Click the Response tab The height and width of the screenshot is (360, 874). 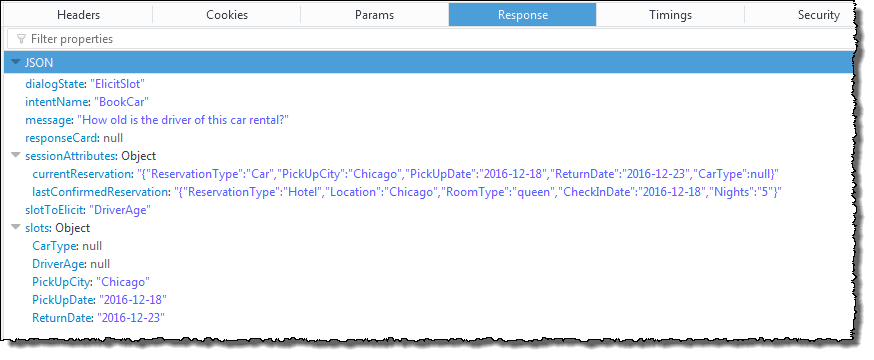(x=523, y=15)
